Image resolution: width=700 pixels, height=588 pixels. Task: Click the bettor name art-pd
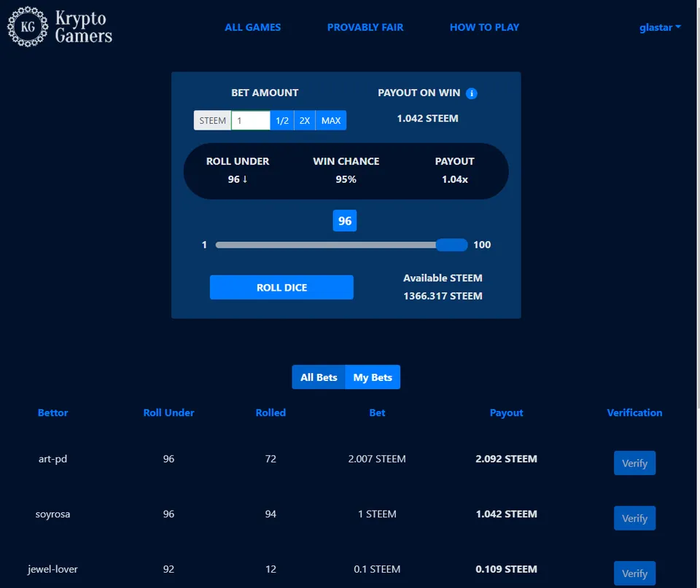[x=52, y=458]
